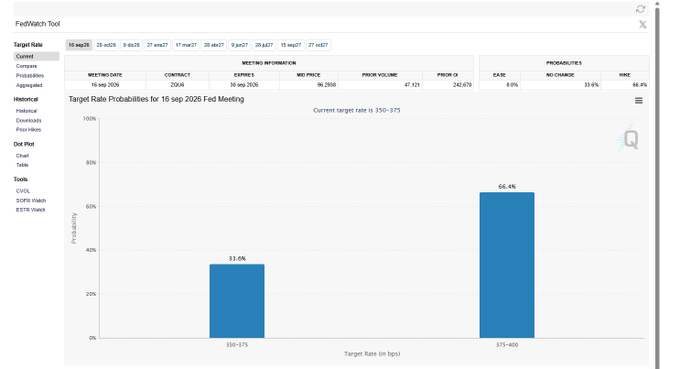The height and width of the screenshot is (369, 680).
Task: Click the PRIOR VOLUME column header
Action: click(x=380, y=75)
